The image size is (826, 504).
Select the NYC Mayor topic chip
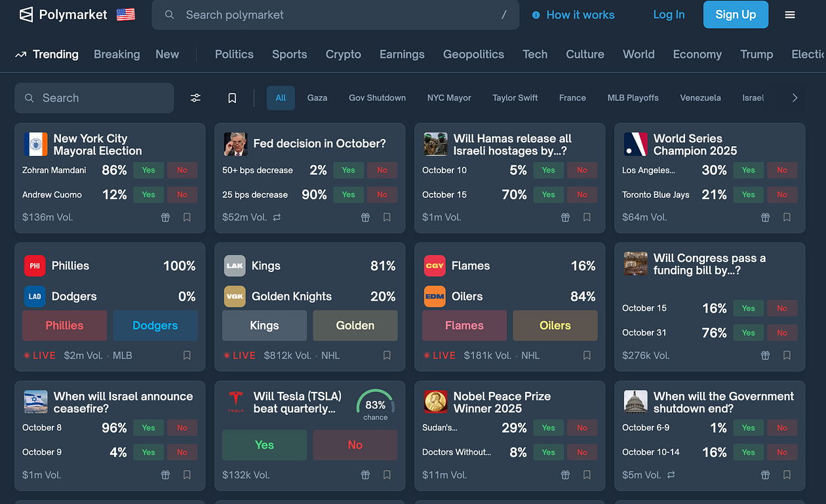pyautogui.click(x=449, y=98)
